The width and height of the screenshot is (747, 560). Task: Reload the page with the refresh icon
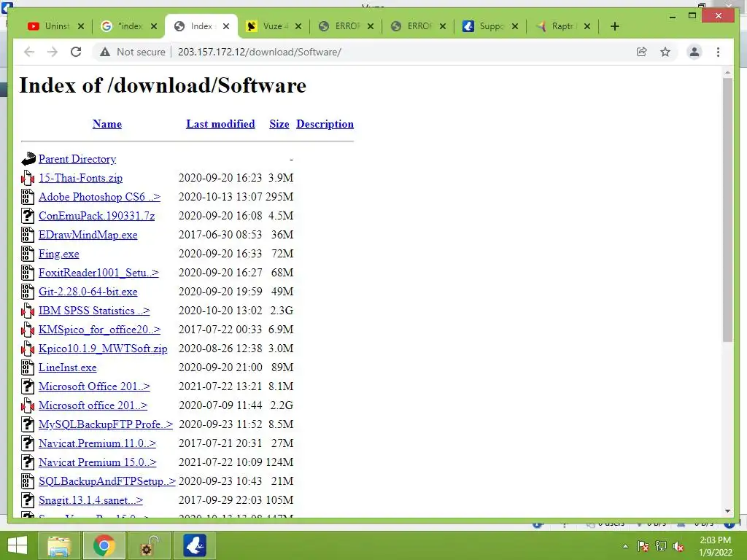[x=76, y=52]
